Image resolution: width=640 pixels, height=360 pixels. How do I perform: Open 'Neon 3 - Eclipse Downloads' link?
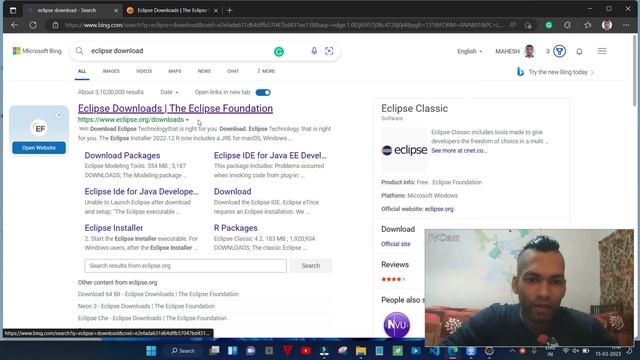click(x=147, y=306)
